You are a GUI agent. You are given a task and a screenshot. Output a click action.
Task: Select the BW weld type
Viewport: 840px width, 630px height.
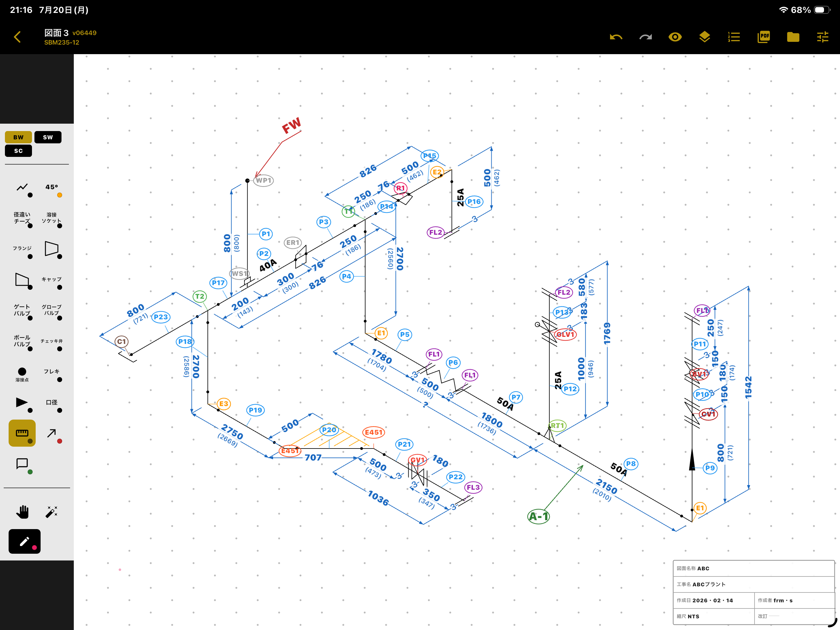pyautogui.click(x=18, y=137)
